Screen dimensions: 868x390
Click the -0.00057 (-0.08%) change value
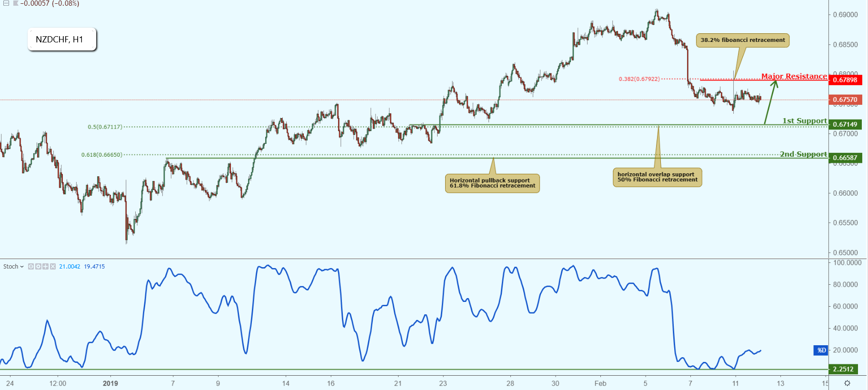click(50, 3)
